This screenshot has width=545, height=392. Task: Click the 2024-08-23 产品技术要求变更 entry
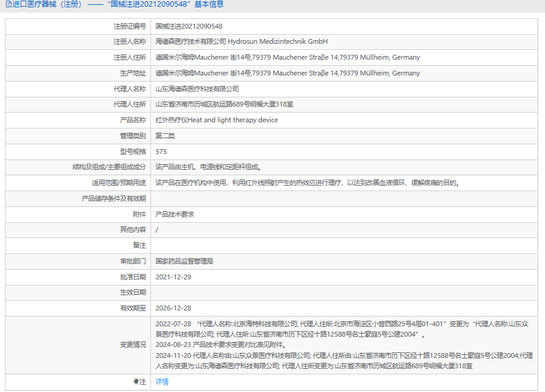(221, 345)
